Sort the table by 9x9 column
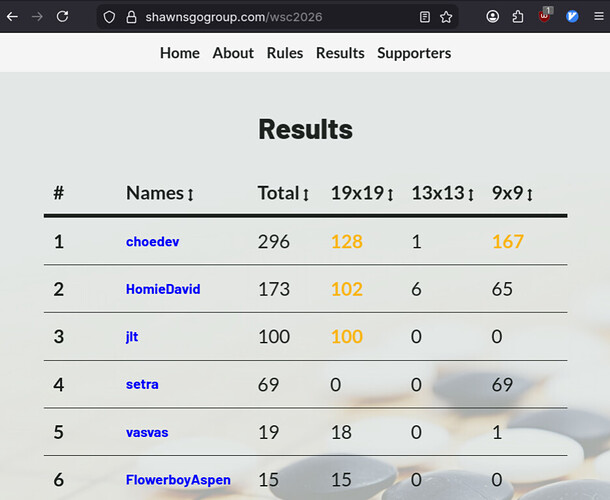 click(x=512, y=193)
